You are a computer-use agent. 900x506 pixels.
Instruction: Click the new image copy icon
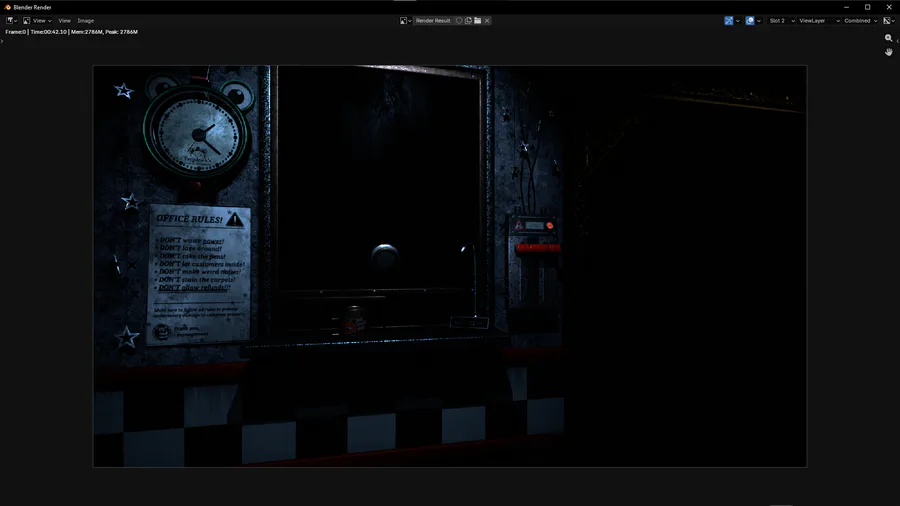click(x=468, y=21)
